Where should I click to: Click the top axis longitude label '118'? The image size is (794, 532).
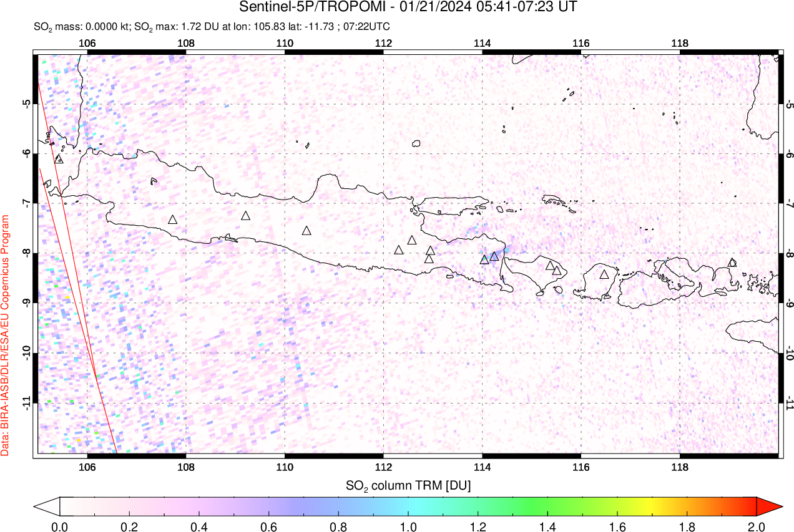click(x=679, y=44)
